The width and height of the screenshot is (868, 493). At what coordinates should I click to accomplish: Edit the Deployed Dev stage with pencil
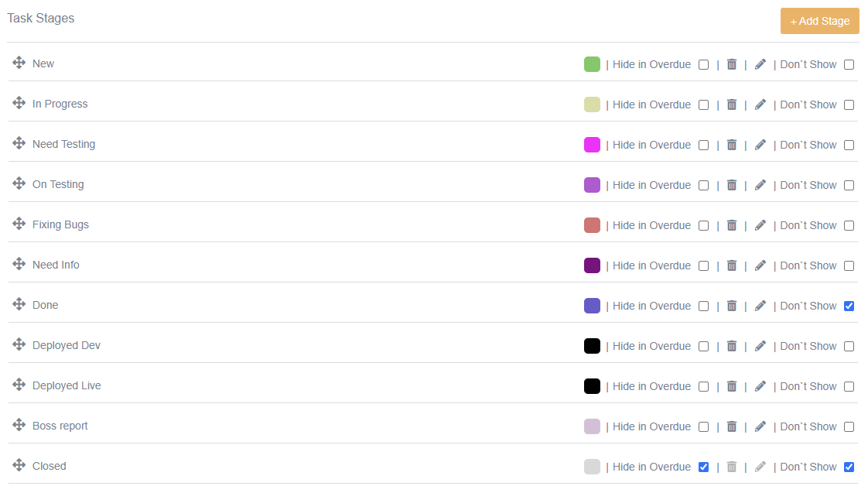pyautogui.click(x=760, y=346)
